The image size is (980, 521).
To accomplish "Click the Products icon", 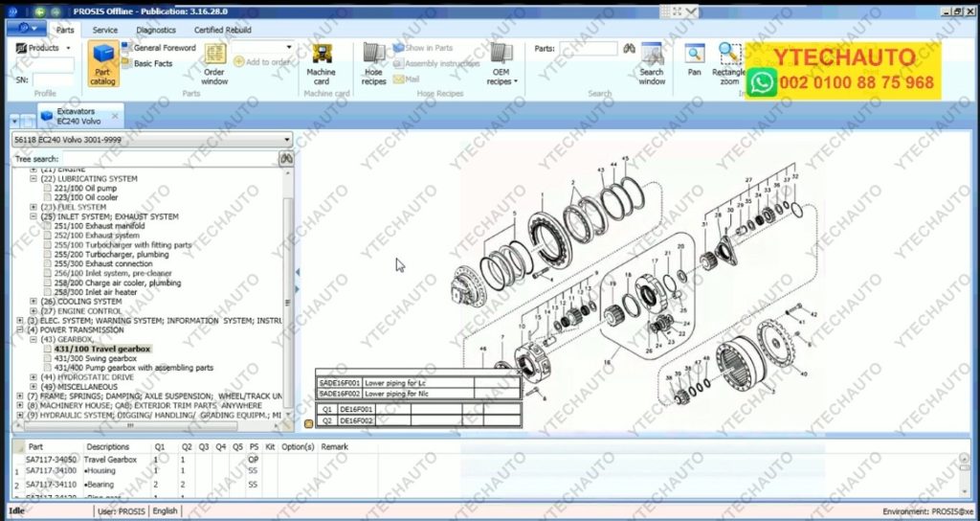I will 21,48.
